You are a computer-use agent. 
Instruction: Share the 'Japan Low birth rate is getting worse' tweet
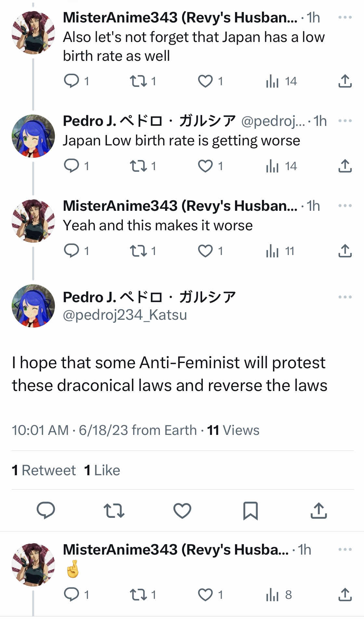[345, 166]
